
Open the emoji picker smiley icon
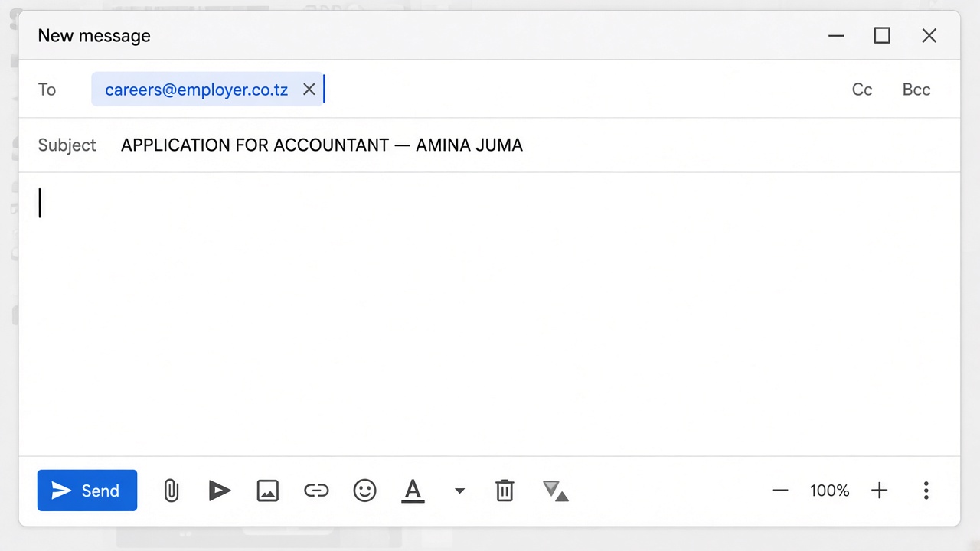pyautogui.click(x=365, y=491)
